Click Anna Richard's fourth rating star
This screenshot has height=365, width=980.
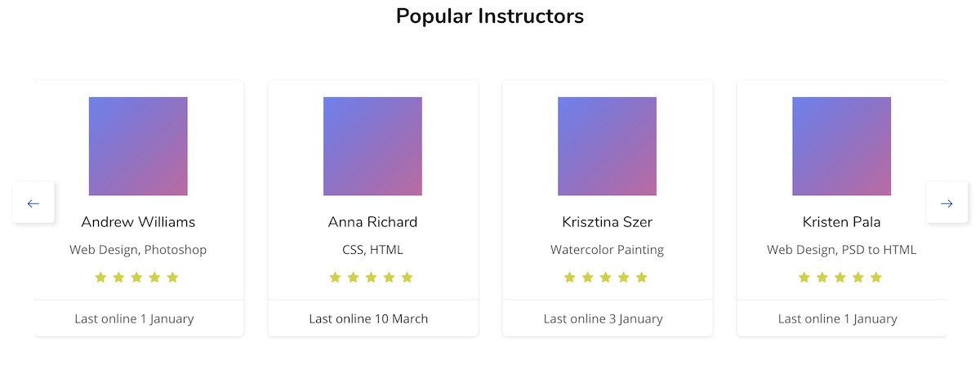pos(389,278)
